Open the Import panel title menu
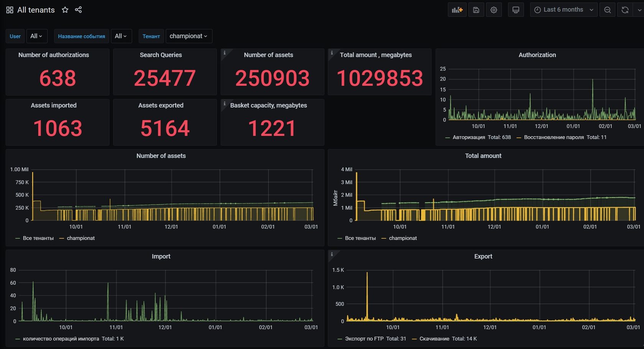 [x=161, y=257]
